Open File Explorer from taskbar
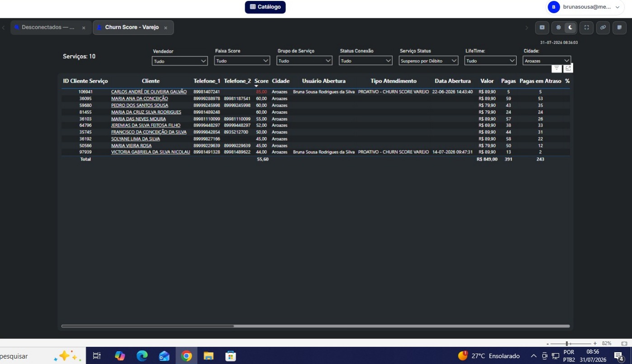The height and width of the screenshot is (364, 632). [x=209, y=356]
